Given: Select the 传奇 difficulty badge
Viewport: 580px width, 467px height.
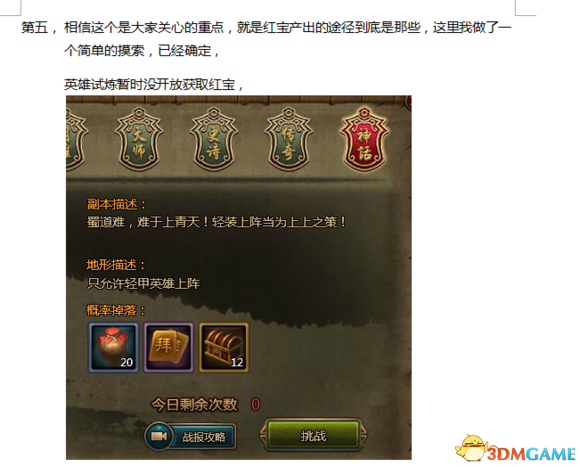Looking at the screenshot, I should 289,139.
